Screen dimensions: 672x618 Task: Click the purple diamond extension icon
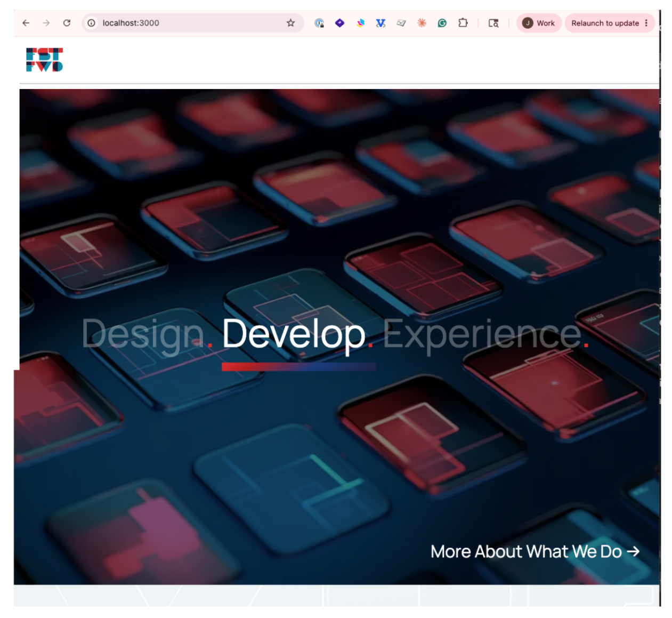point(339,23)
